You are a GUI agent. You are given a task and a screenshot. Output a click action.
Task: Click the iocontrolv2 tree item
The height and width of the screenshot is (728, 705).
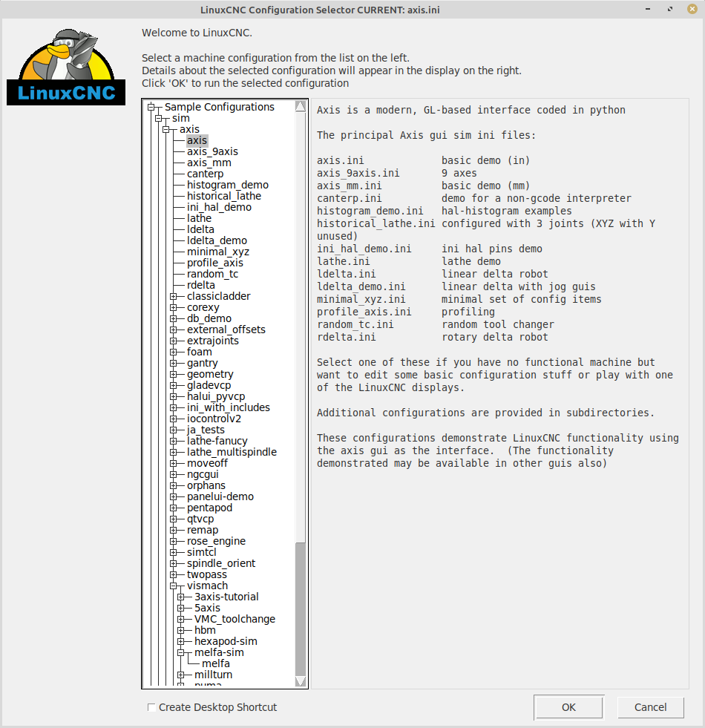point(214,419)
